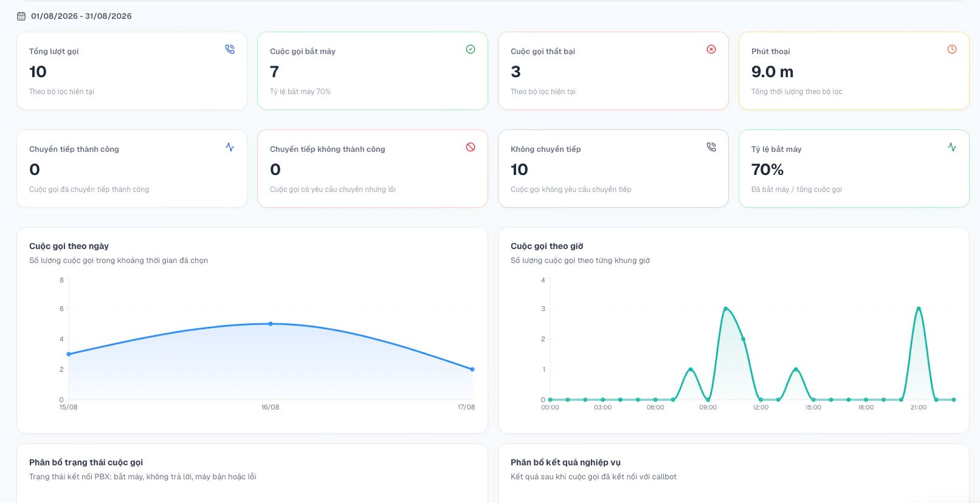Click the 'Tổng lượt gọi' card title
This screenshot has width=980, height=503.
[x=54, y=52]
